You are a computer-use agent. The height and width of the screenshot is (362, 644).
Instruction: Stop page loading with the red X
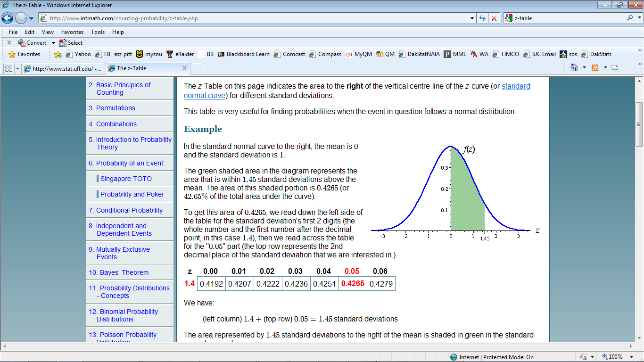[x=493, y=18]
